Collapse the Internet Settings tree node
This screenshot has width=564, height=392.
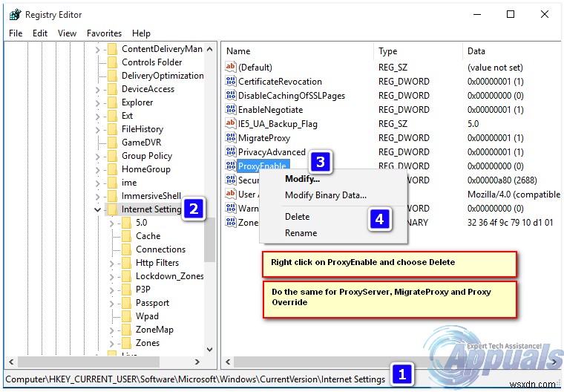97,209
